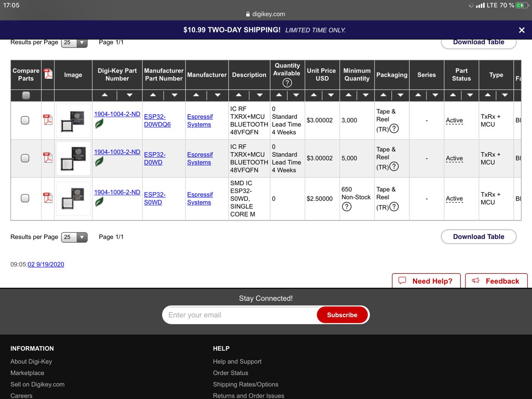Click bottom Download Table button

478,236
